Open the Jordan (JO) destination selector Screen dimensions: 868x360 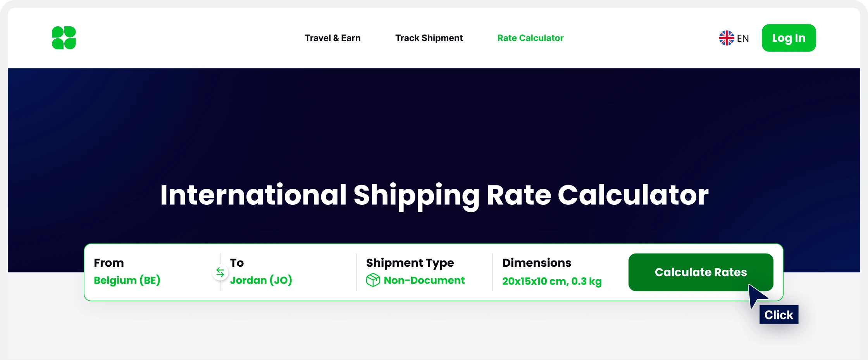point(261,280)
